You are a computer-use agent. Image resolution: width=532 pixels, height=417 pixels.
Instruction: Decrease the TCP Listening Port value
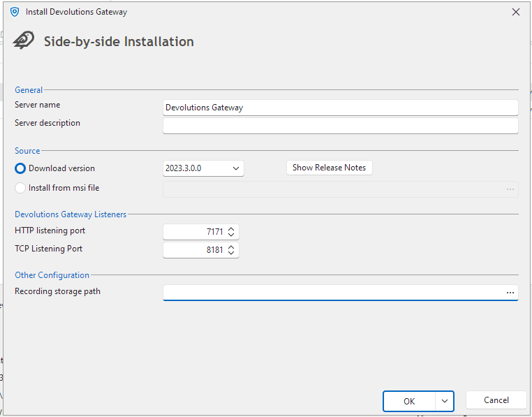coord(231,253)
